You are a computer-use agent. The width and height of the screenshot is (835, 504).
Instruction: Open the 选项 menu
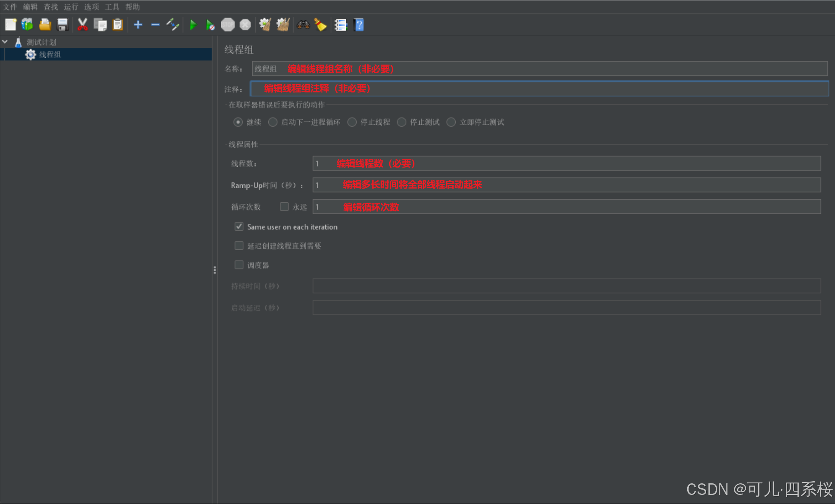point(91,7)
